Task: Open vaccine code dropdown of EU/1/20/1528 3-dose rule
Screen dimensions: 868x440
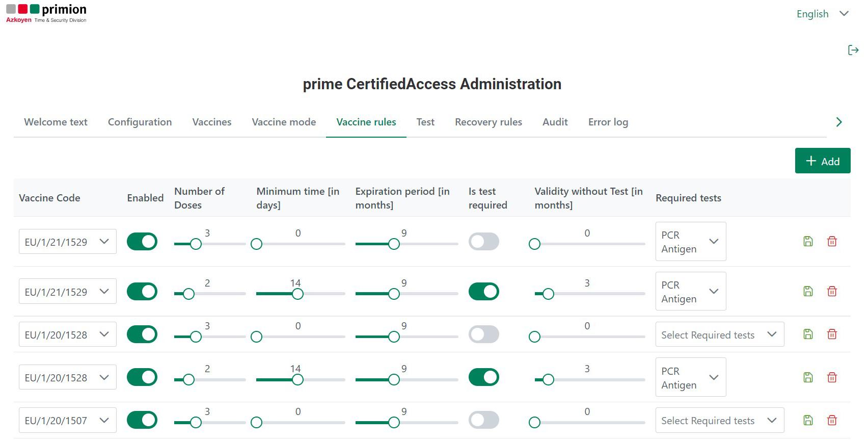Action: click(x=68, y=334)
